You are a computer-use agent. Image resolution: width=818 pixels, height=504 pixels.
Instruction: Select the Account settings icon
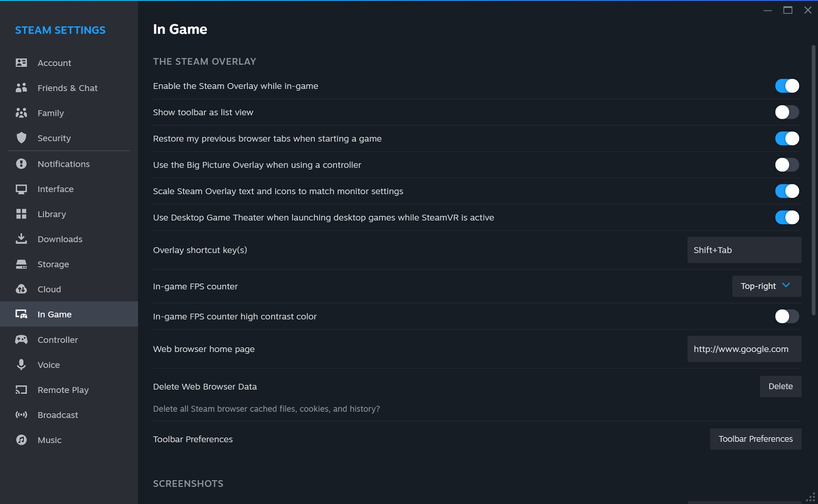coord(21,63)
